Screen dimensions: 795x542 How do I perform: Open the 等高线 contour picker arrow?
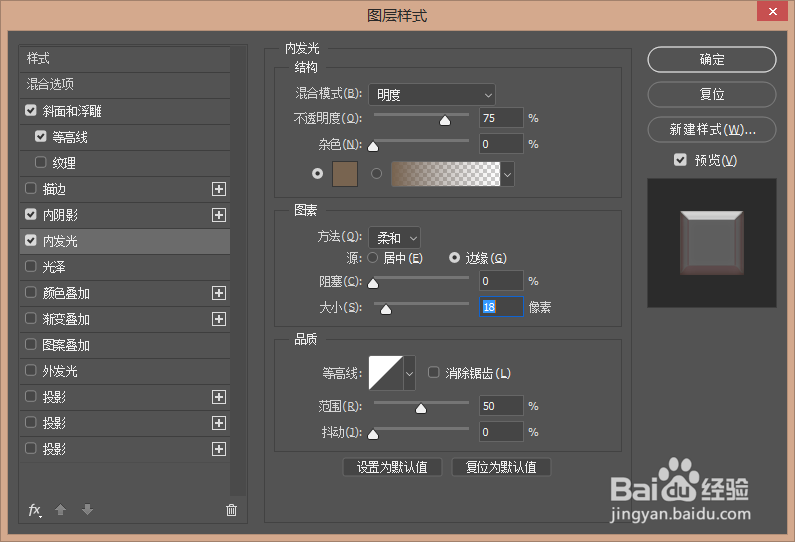[x=409, y=373]
